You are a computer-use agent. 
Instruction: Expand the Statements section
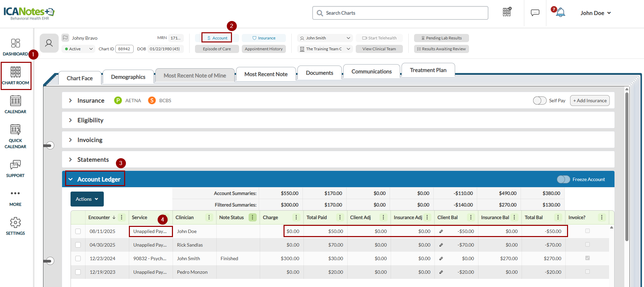point(70,160)
